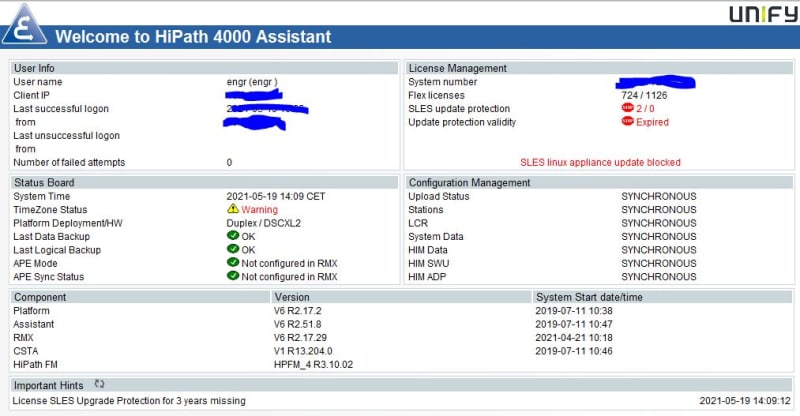
Task: Click the Number of failed attempts label
Action: (x=69, y=162)
